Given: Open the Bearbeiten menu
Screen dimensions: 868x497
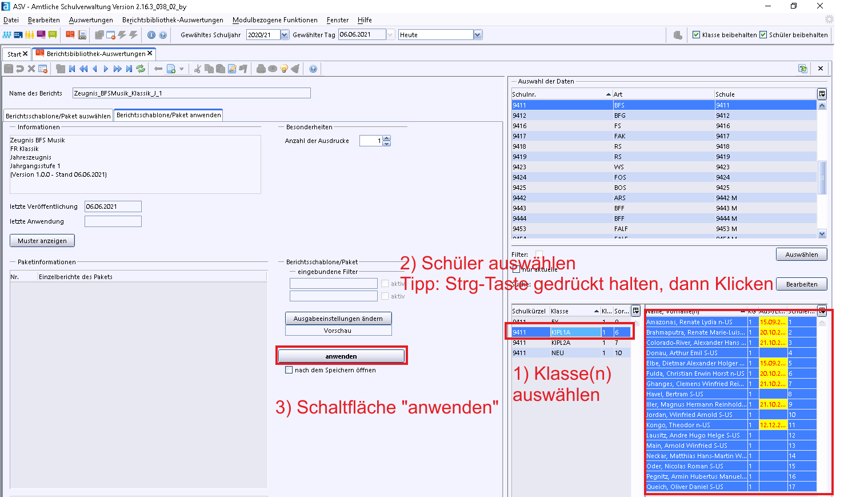Looking at the screenshot, I should (44, 20).
